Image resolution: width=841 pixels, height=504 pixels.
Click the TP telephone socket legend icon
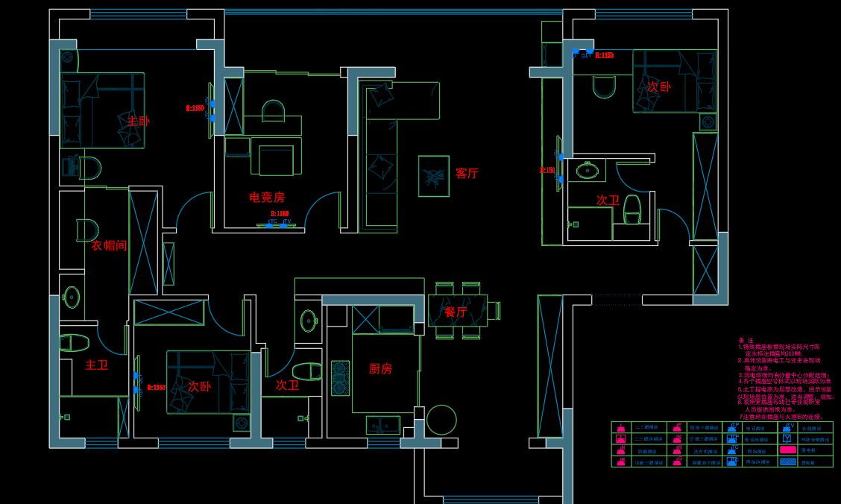pyautogui.click(x=734, y=428)
